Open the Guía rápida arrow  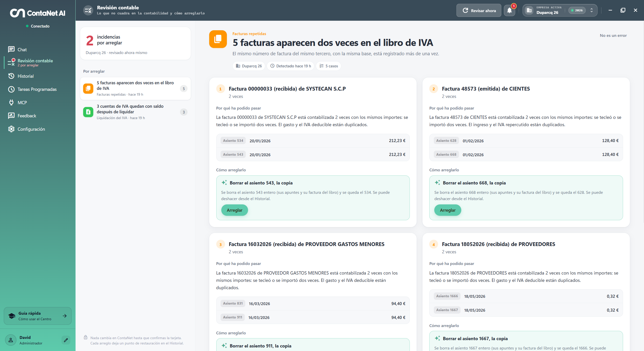pos(65,316)
